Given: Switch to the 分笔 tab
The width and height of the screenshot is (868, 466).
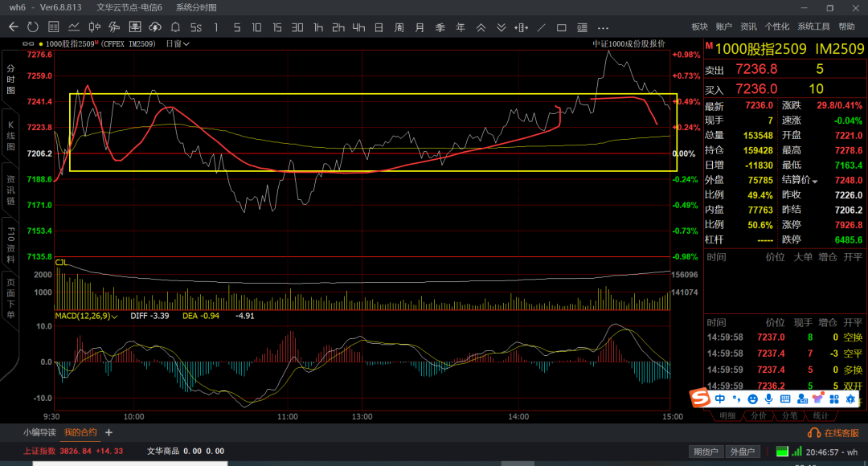Looking at the screenshot, I should click(789, 415).
